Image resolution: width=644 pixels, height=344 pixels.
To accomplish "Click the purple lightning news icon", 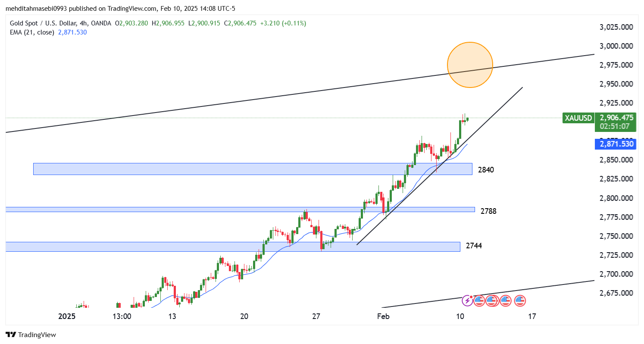I will [x=467, y=300].
